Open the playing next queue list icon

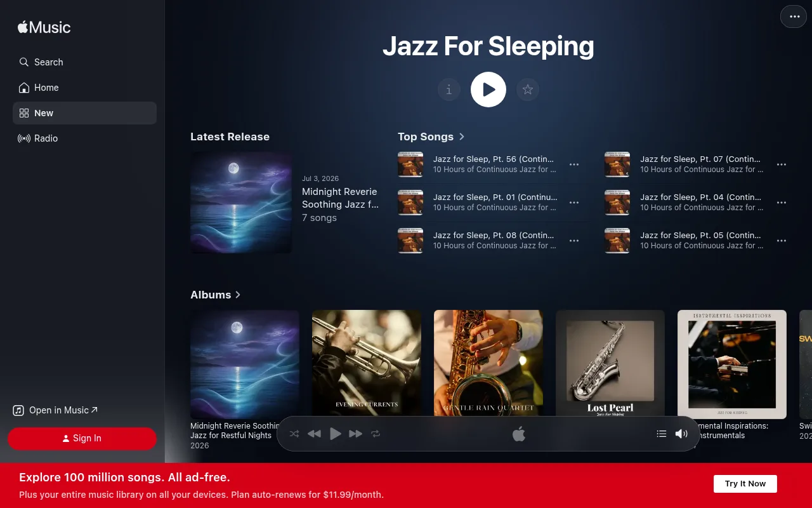(662, 434)
